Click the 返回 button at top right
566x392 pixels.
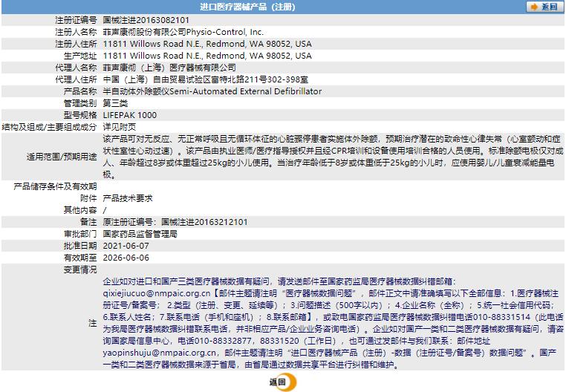[x=544, y=7]
